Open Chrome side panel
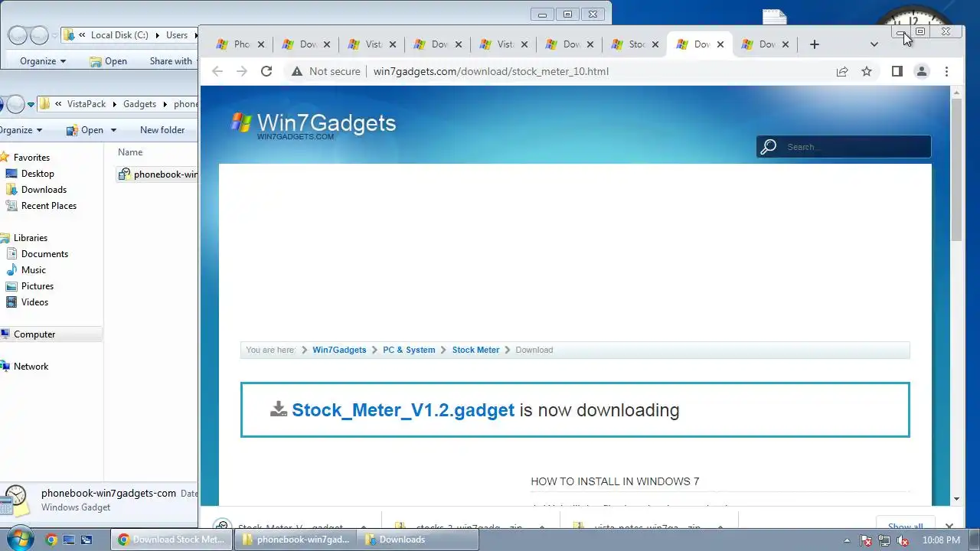 tap(897, 71)
